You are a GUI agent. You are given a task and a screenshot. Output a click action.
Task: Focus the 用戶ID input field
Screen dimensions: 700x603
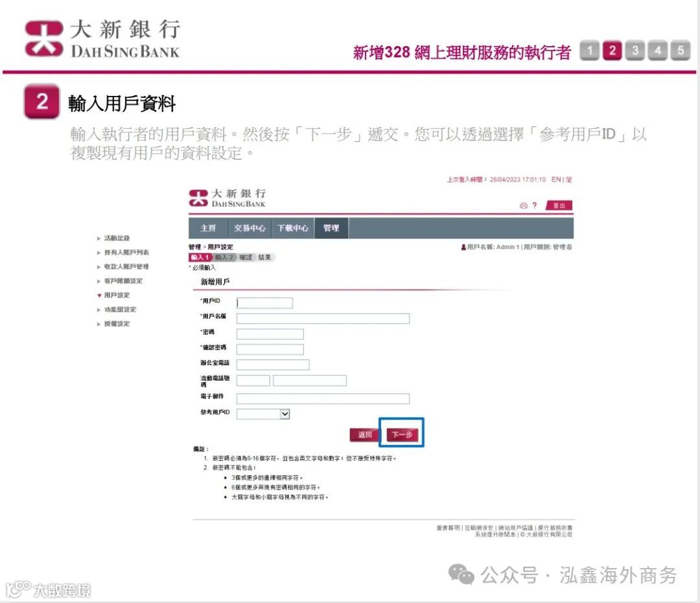point(264,303)
